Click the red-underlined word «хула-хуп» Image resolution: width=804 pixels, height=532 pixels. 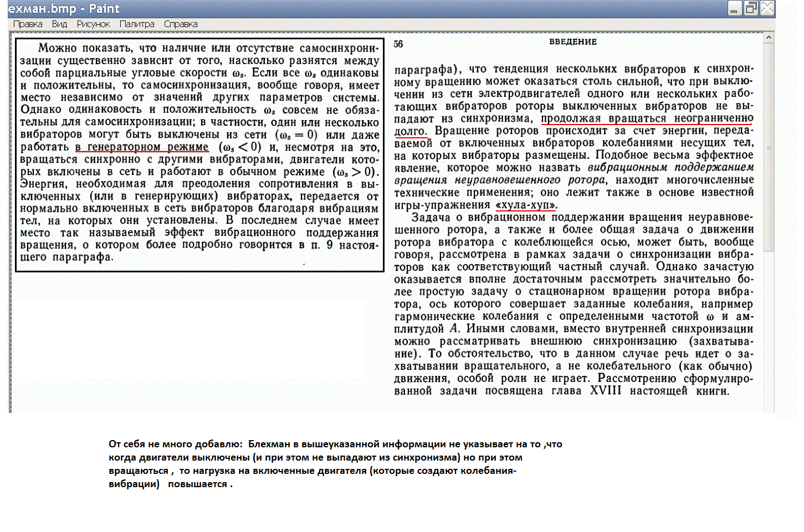[526, 205]
